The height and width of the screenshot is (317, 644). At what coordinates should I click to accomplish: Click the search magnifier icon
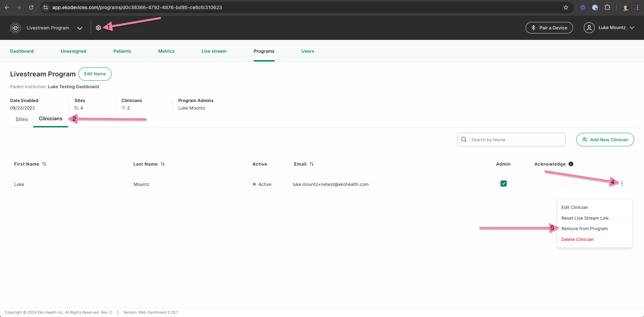coord(464,140)
